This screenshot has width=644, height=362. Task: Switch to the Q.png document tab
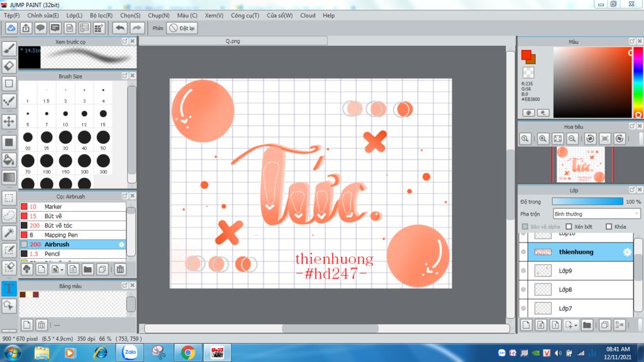pos(233,41)
